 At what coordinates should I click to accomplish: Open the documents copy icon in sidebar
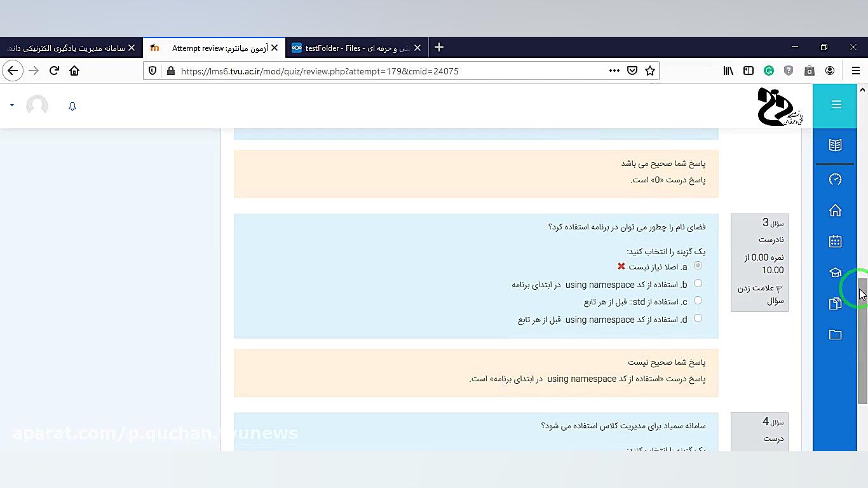tap(836, 304)
